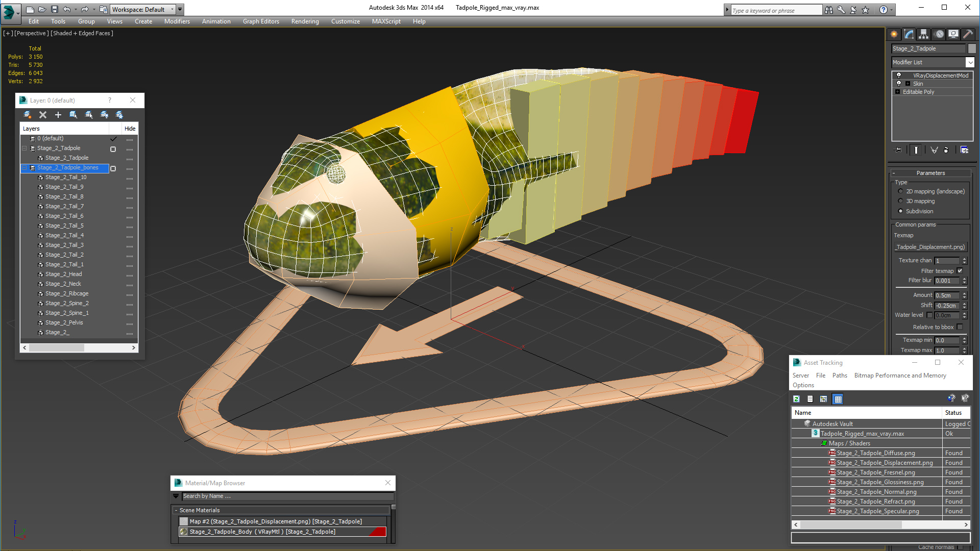Open the Hierarchy command panel tab
The image size is (980, 551).
[924, 34]
